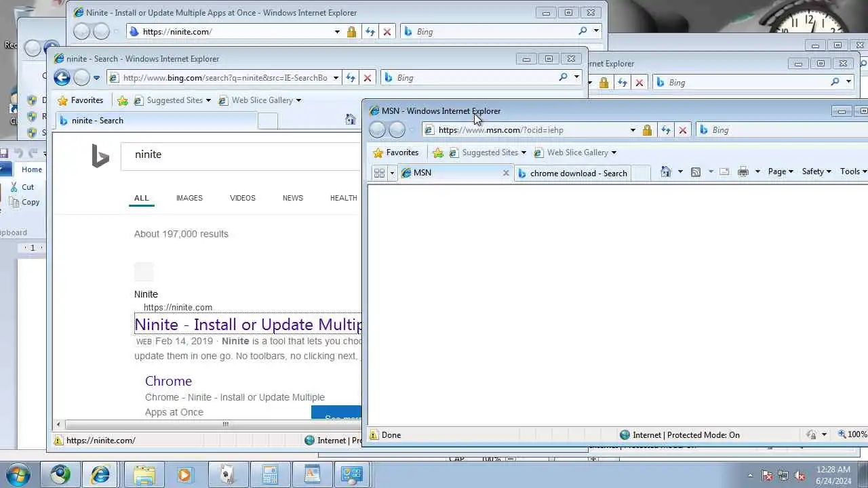Open Safety menu in MSN window
The width and height of the screenshot is (868, 488).
pos(816,171)
